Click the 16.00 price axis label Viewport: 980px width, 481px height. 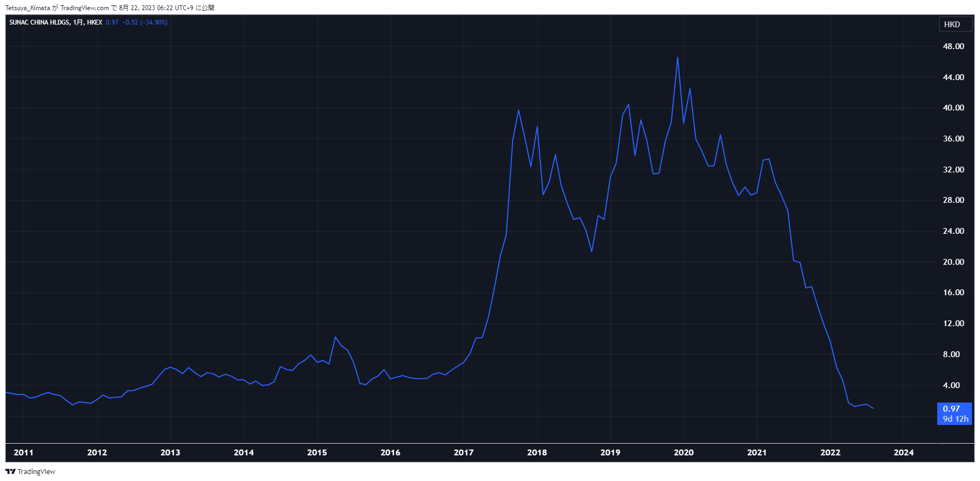tap(953, 293)
